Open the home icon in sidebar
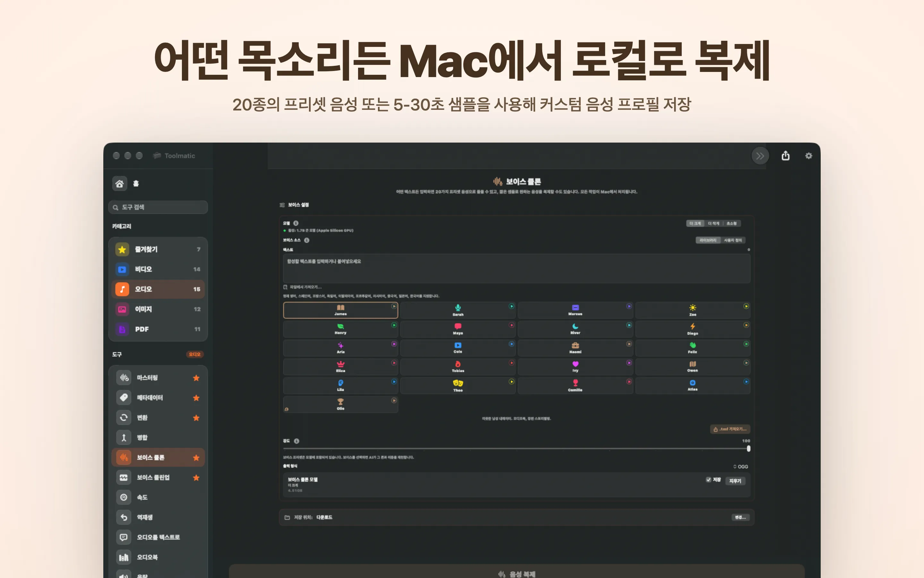The image size is (924, 578). (x=119, y=183)
